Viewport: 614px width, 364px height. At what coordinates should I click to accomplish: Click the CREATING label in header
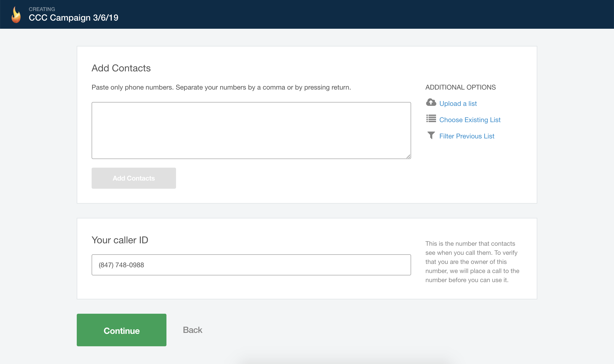42,9
